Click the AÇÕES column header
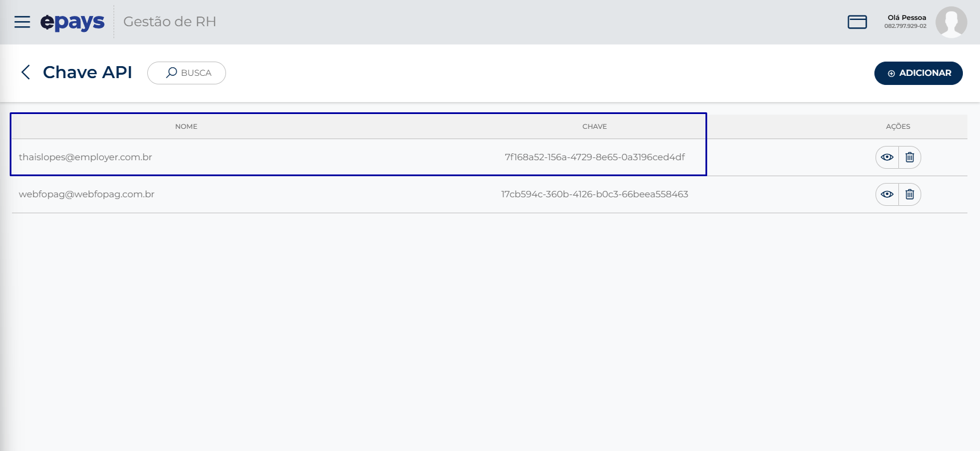Image resolution: width=980 pixels, height=451 pixels. click(898, 127)
